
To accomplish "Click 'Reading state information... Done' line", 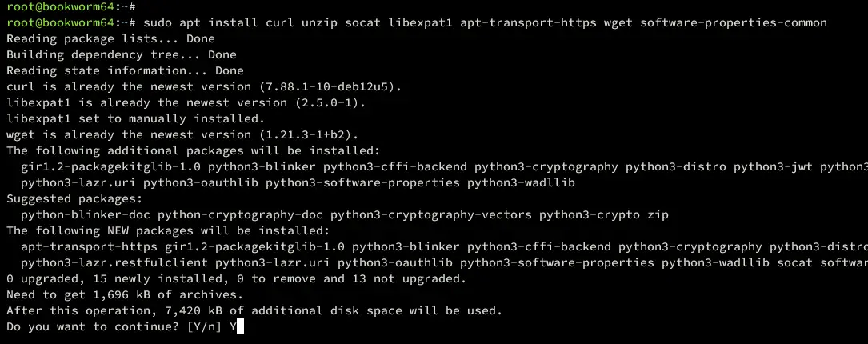I will click(125, 71).
